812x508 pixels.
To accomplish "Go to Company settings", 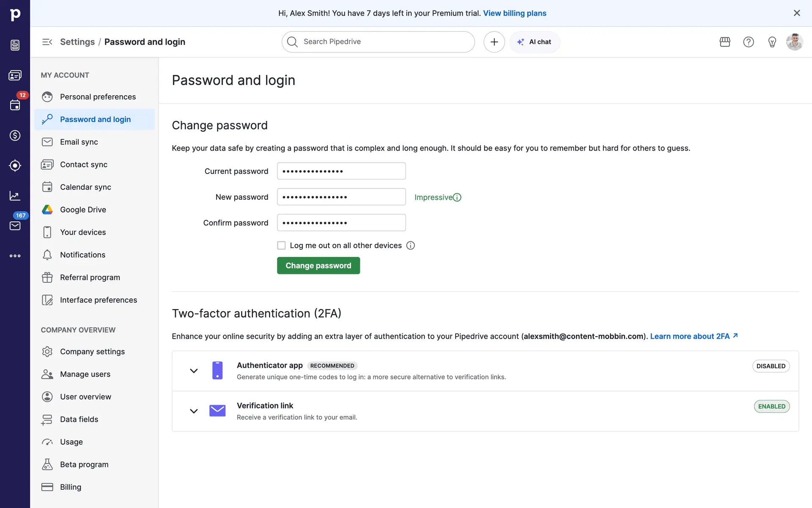I will tap(92, 351).
